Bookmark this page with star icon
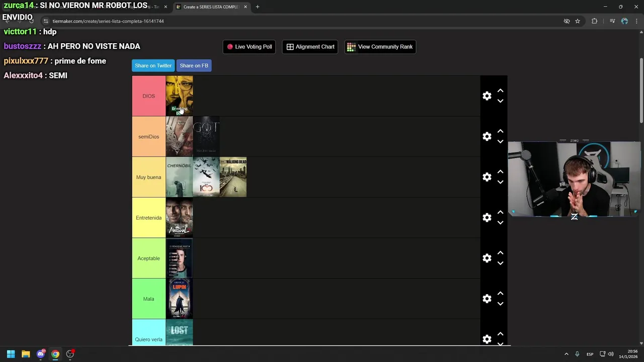The width and height of the screenshot is (644, 362). [578, 21]
